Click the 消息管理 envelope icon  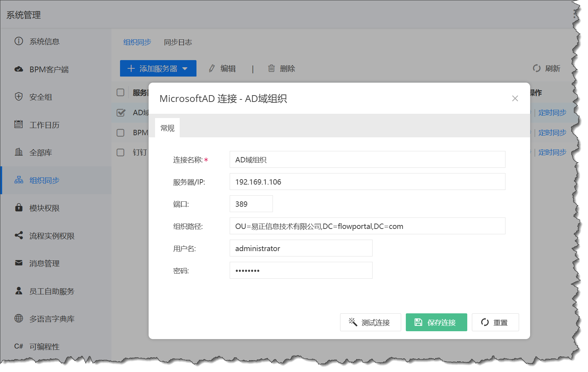coord(19,263)
